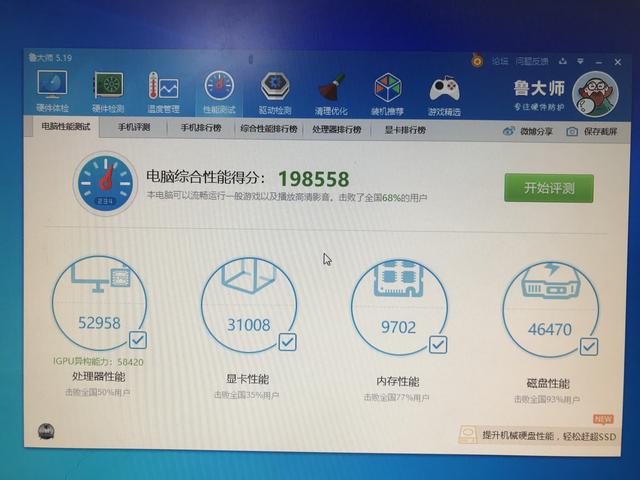Open the 论坛 forum link

click(x=500, y=61)
